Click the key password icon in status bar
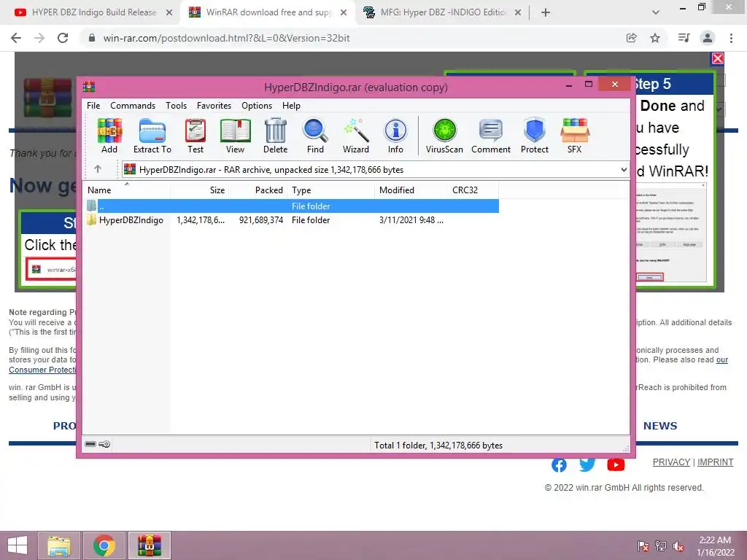This screenshot has width=747, height=560. tap(105, 444)
